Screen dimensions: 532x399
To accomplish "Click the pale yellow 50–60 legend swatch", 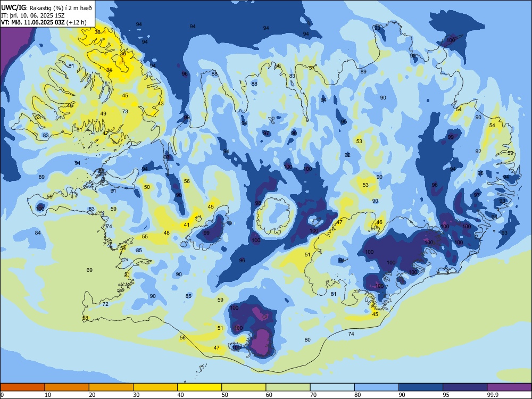I will (x=244, y=387).
